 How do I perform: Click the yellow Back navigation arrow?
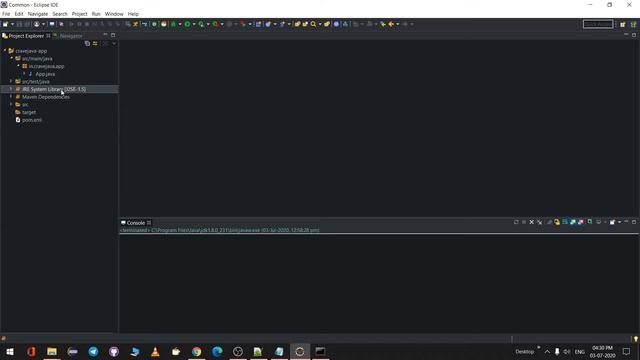(391, 24)
